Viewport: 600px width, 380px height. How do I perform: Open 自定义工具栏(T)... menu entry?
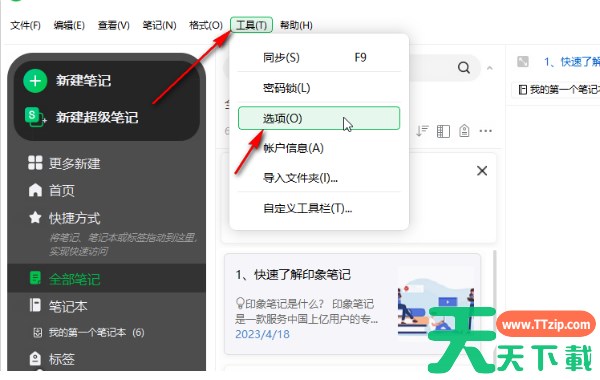(319, 208)
